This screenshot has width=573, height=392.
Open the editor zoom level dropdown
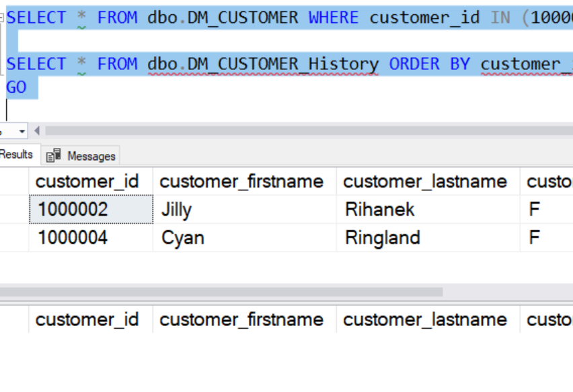22,131
